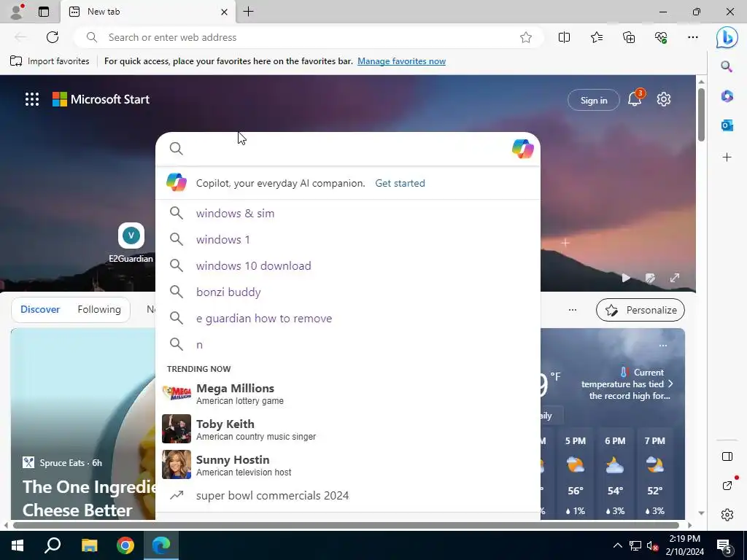
Task: Click into the Bing search box
Action: [348, 149]
